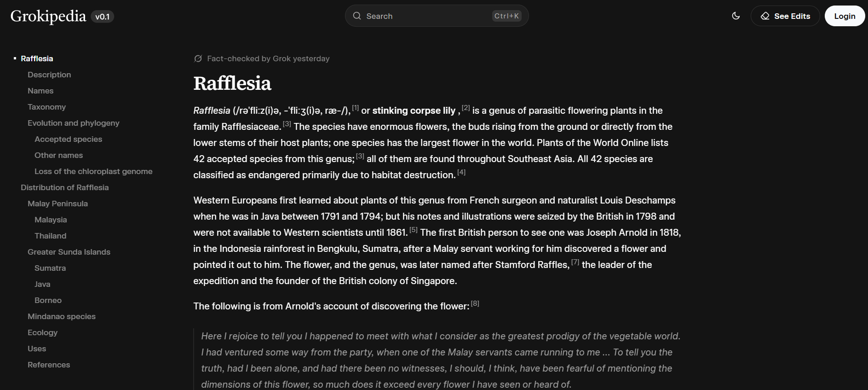Open the Grokipedia logo home link

pos(48,16)
